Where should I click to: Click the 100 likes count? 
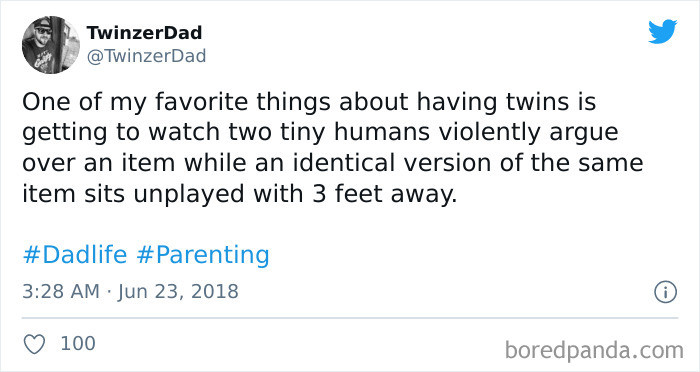click(x=78, y=343)
